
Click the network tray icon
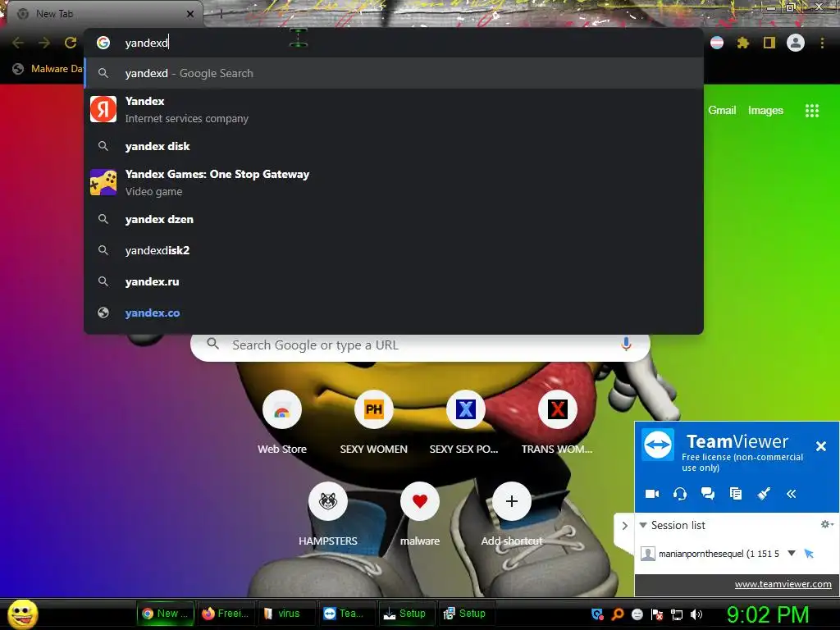677,614
